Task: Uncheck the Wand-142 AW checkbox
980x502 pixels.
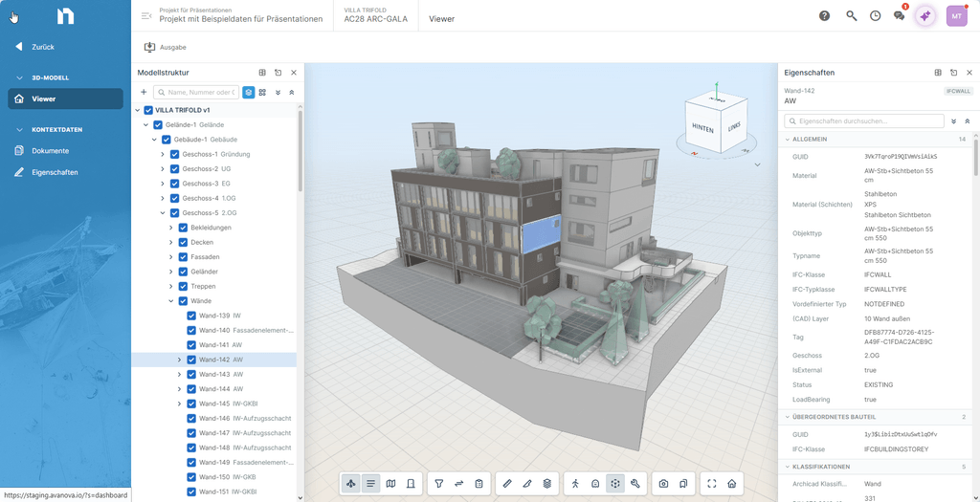Action: point(191,360)
